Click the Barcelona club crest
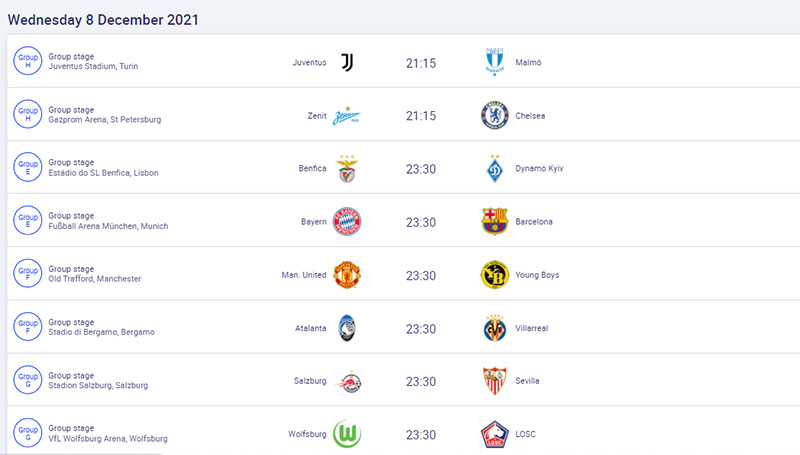800x455 pixels. tap(494, 221)
